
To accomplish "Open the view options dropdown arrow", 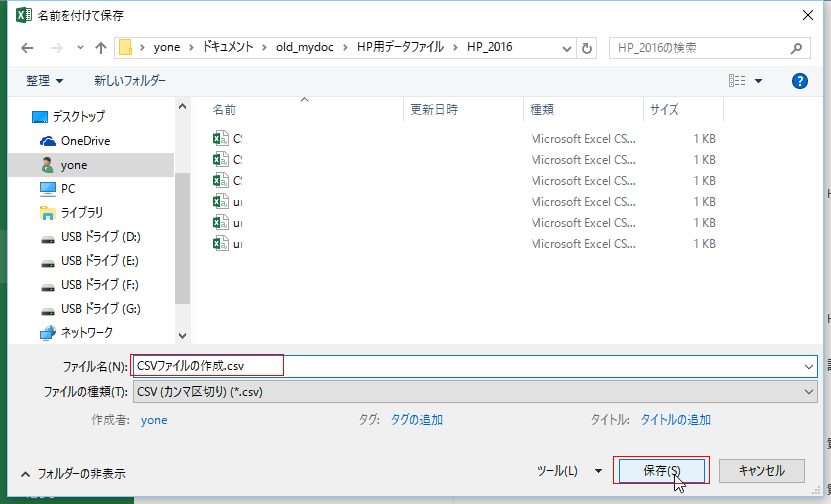I will 758,81.
